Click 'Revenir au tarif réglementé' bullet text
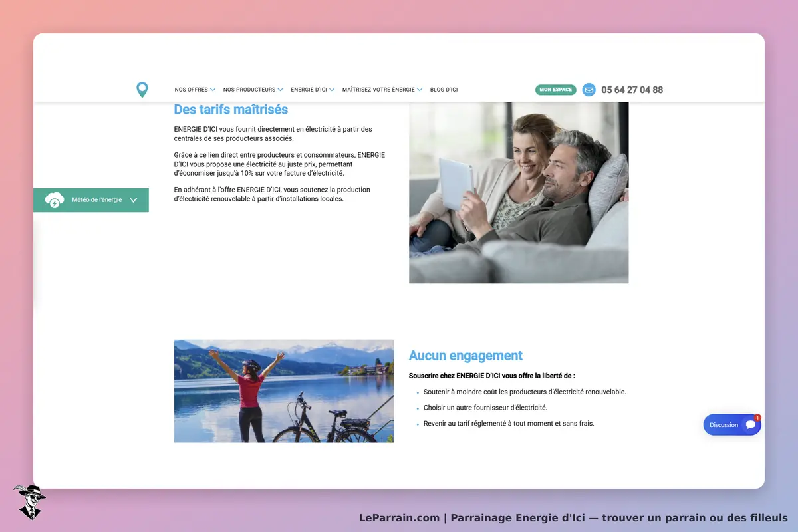 point(509,423)
